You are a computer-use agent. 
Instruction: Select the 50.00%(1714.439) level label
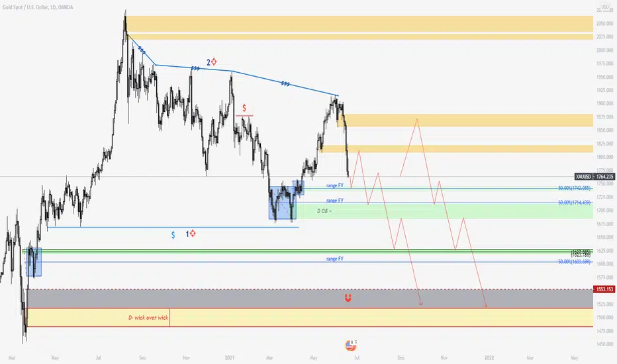(575, 203)
